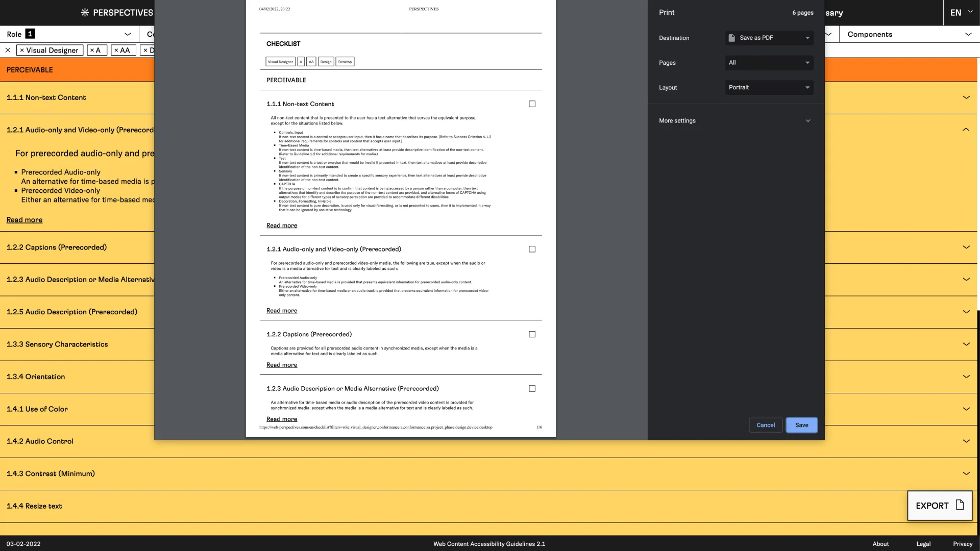Remove the A conformance filter tag
Image resolution: width=980 pixels, height=551 pixels.
[92, 51]
